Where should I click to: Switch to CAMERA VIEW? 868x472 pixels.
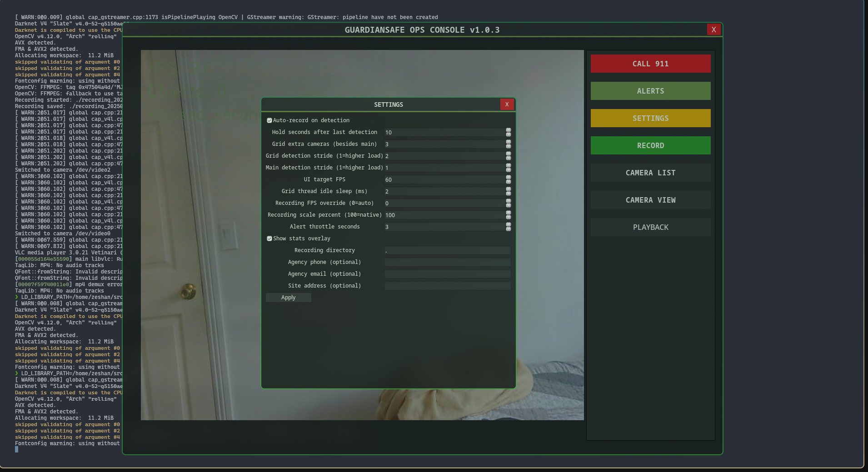point(650,200)
